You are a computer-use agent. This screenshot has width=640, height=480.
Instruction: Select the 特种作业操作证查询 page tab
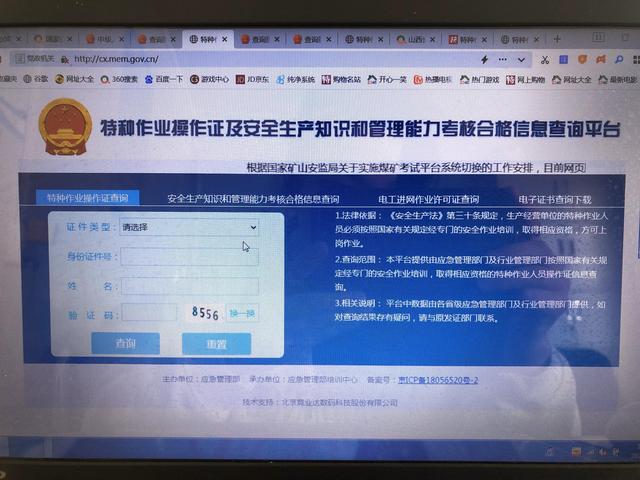tap(88, 198)
